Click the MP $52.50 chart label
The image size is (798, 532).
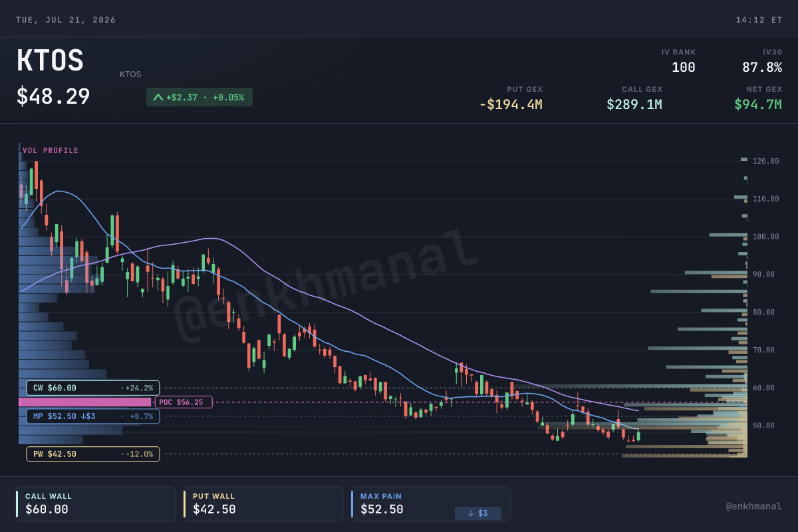[93, 416]
